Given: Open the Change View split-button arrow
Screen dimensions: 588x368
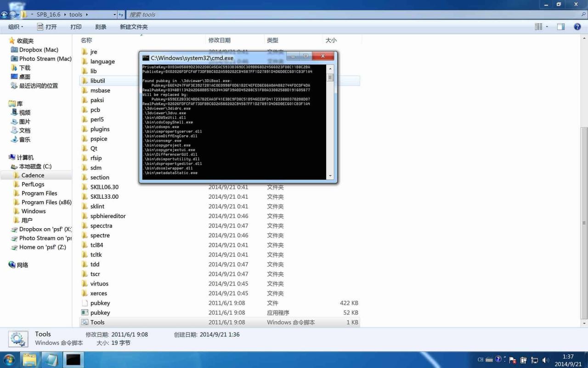Looking at the screenshot, I should click(x=547, y=26).
